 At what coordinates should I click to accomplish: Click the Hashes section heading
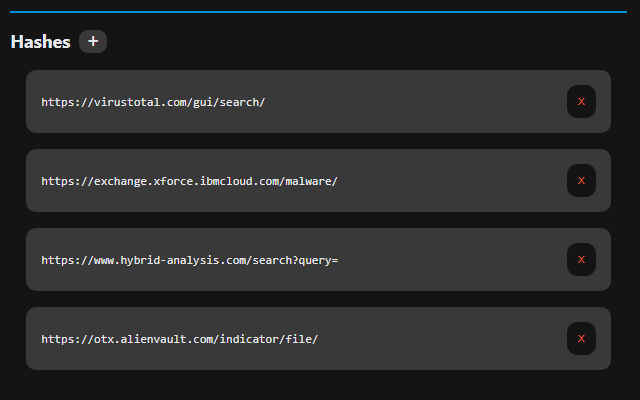click(x=40, y=42)
